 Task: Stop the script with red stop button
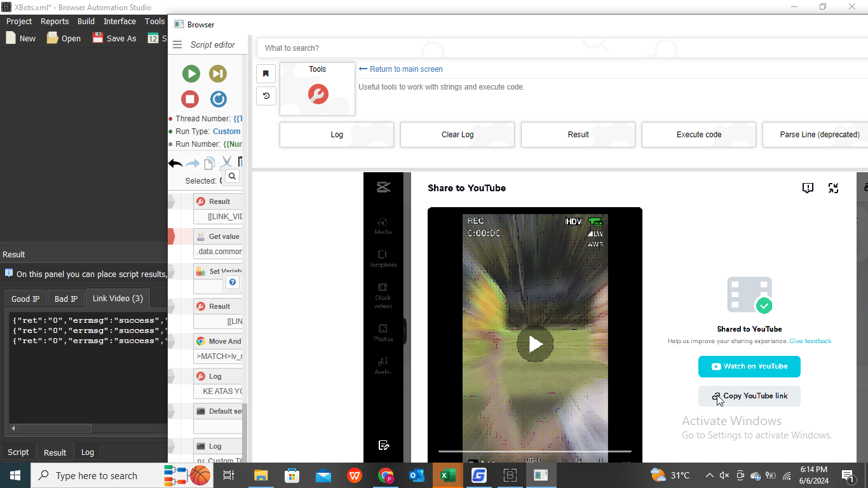click(190, 99)
